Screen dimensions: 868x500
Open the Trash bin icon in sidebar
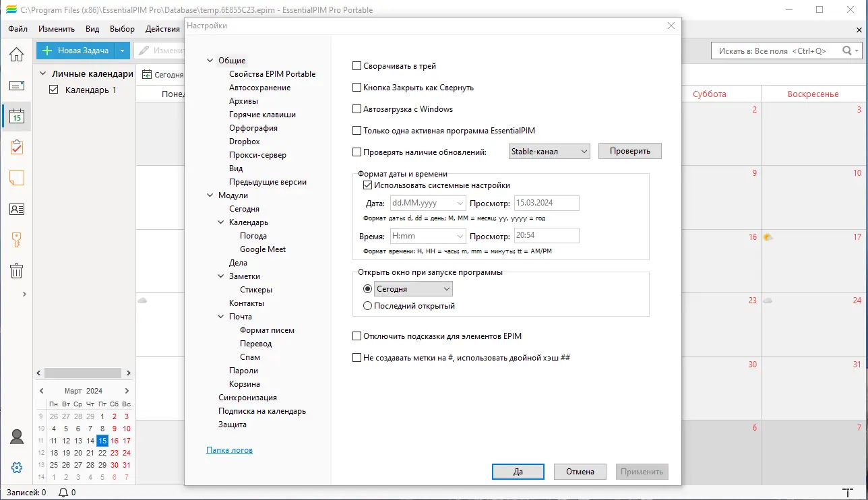coord(16,271)
